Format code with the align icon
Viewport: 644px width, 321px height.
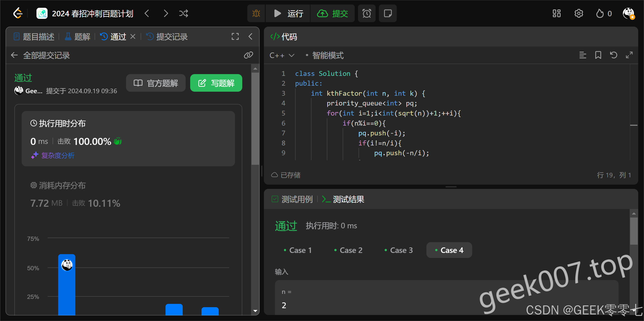(583, 55)
